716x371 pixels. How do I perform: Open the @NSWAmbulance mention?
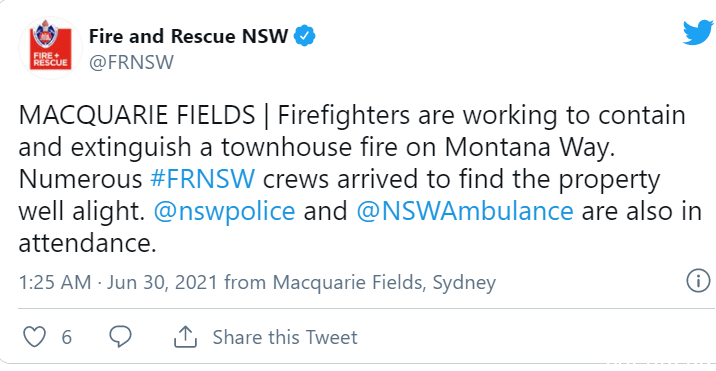[465, 212]
